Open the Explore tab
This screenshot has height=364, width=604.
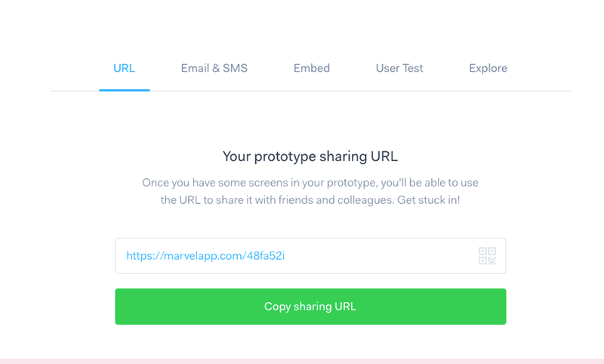click(488, 69)
